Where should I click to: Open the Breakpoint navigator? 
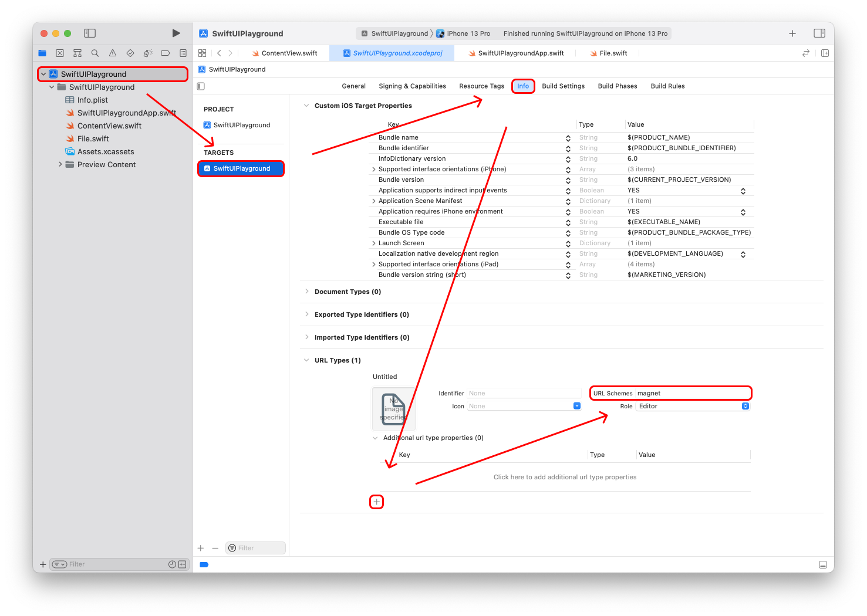coord(166,53)
